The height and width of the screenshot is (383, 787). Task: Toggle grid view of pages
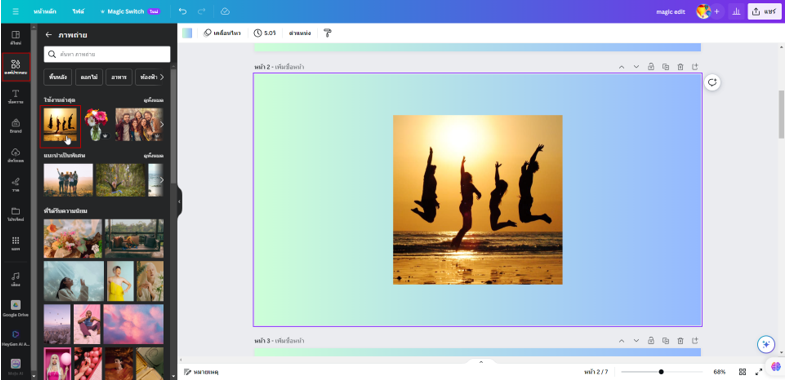click(x=742, y=372)
